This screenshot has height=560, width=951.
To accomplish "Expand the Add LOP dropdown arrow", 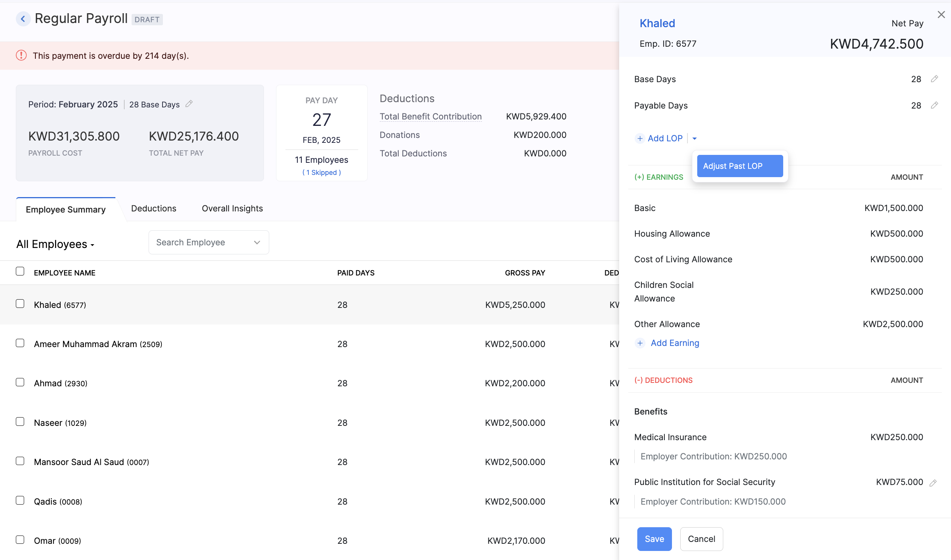I will pos(695,138).
